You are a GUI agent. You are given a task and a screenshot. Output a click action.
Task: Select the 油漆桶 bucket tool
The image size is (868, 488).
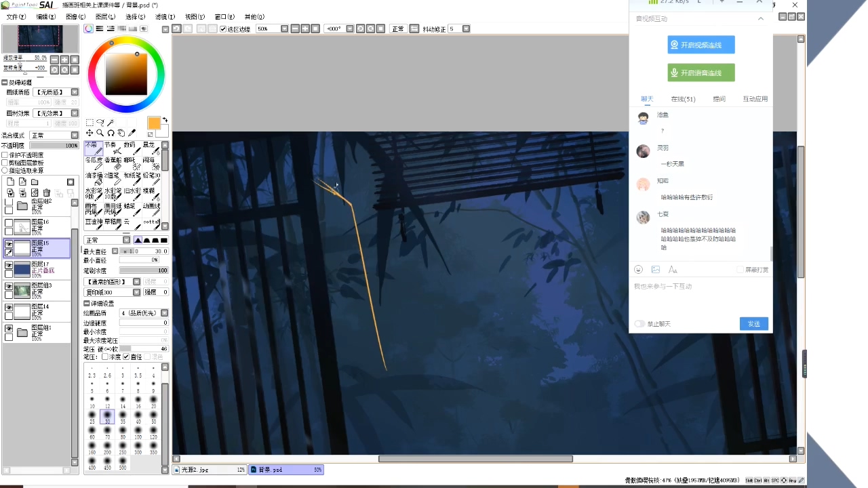click(94, 179)
